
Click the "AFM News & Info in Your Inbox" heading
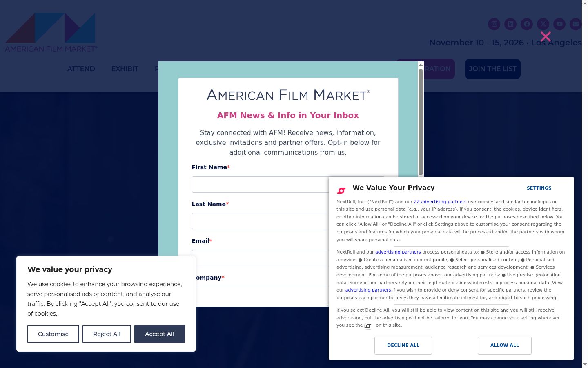point(288,115)
